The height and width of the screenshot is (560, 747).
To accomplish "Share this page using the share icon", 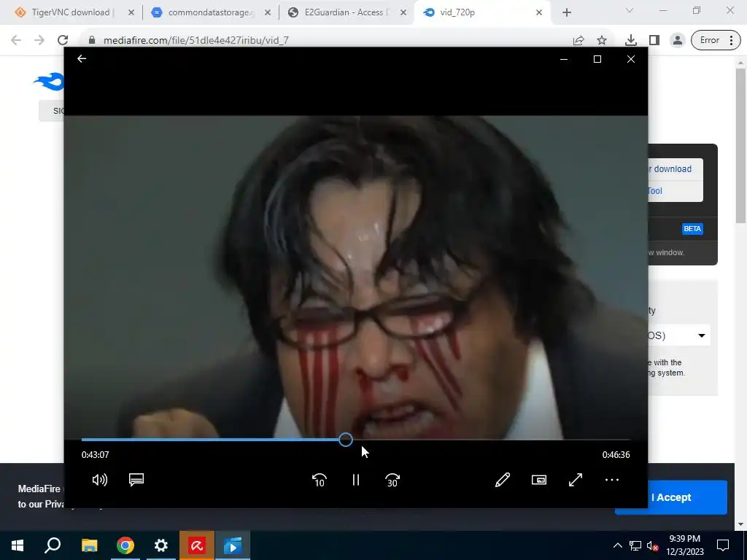I will pyautogui.click(x=578, y=40).
